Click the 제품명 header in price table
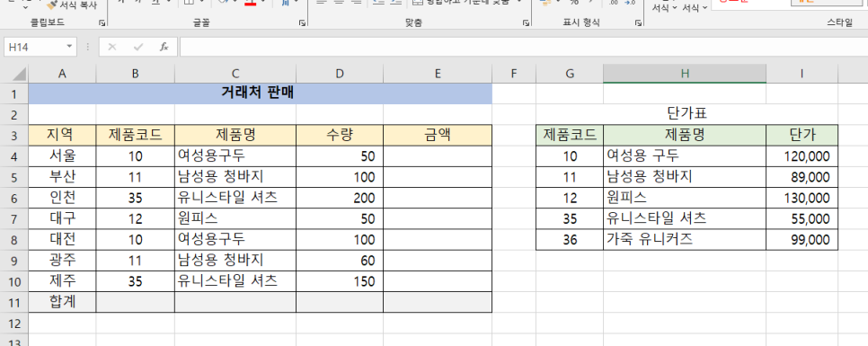868x346 pixels. [685, 136]
